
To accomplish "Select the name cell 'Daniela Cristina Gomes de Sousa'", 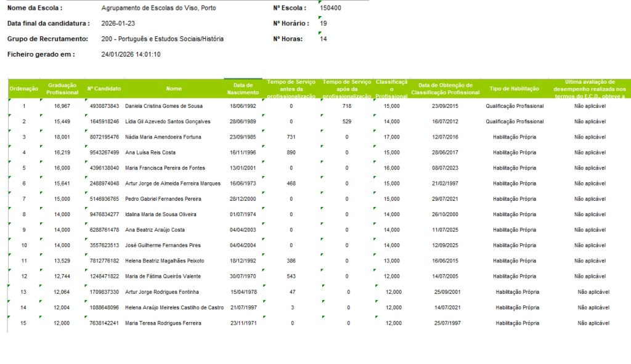I will 165,106.
